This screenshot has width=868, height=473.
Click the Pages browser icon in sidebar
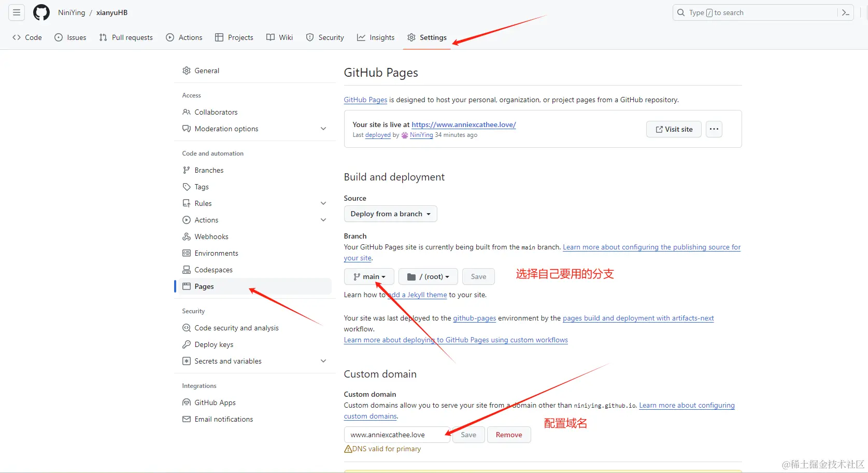(187, 286)
